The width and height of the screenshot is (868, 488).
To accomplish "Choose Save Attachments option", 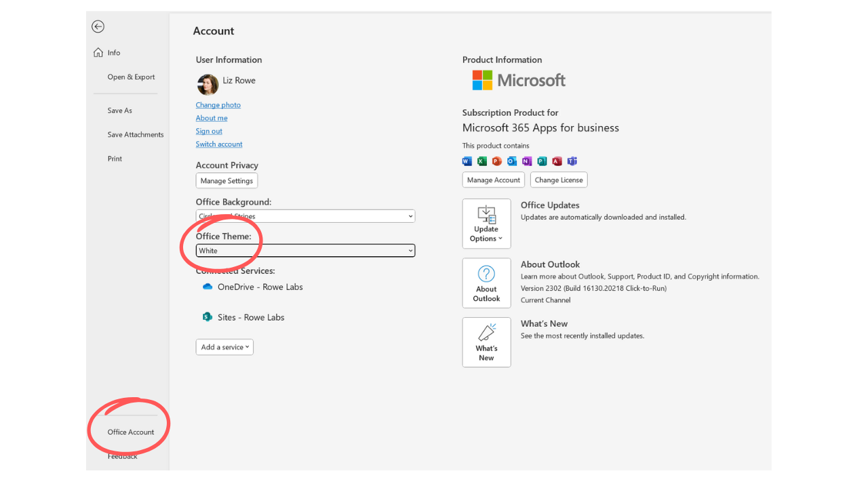I will tap(136, 135).
